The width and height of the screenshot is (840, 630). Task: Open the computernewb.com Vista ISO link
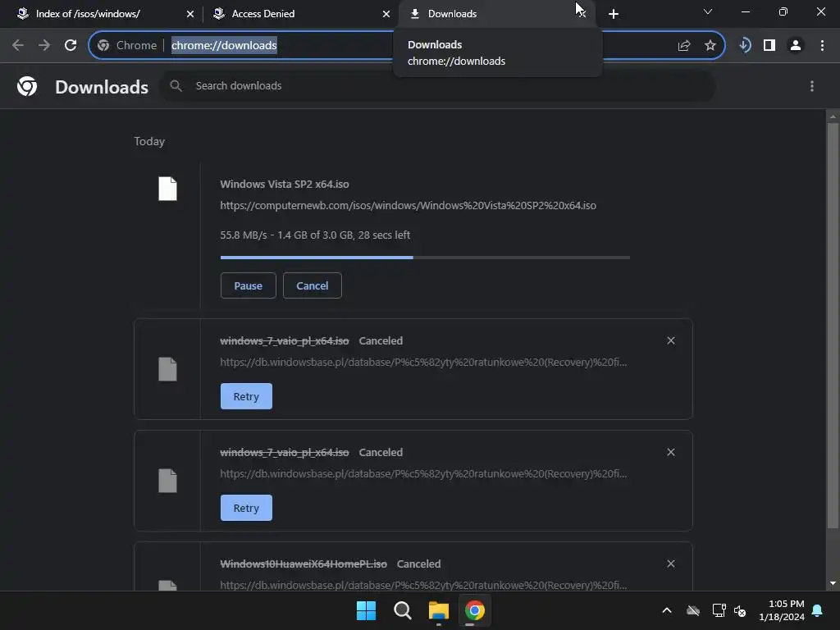[x=409, y=206]
